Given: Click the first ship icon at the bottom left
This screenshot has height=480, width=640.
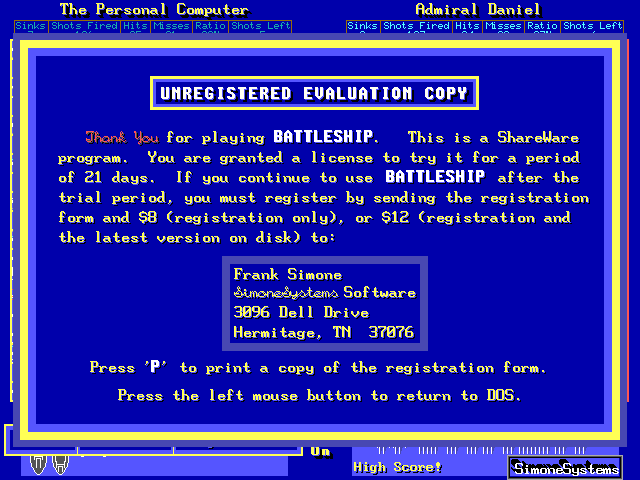Looking at the screenshot, I should click(x=38, y=465).
